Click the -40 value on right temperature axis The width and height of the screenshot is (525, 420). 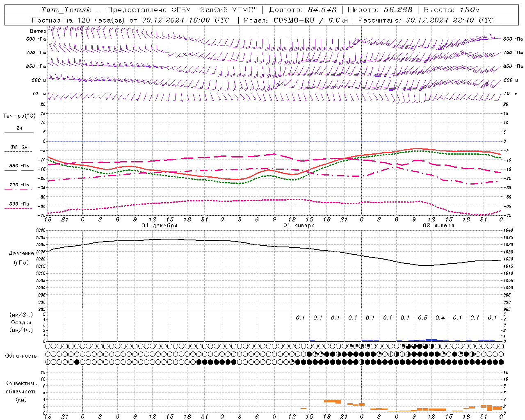[x=507, y=216]
